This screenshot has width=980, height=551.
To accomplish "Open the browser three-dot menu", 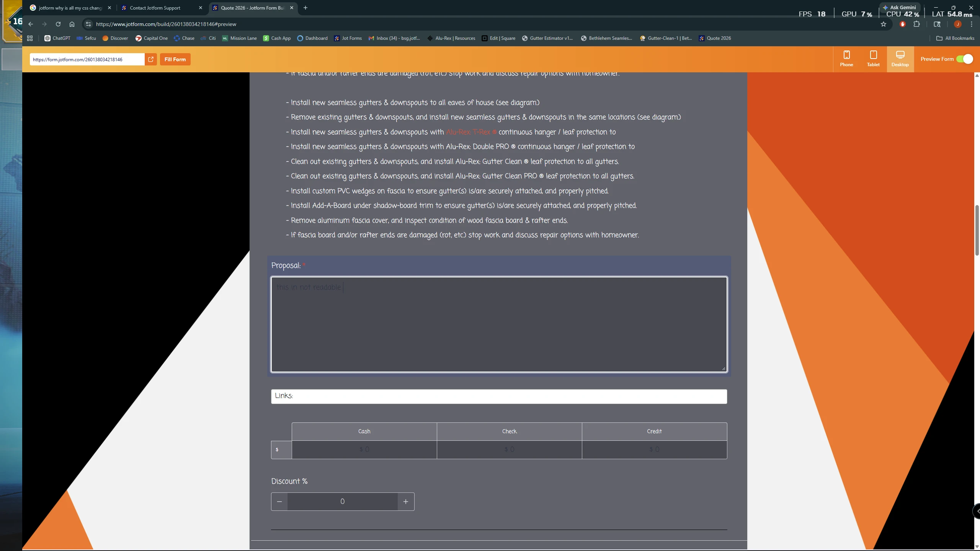I will coord(972,24).
